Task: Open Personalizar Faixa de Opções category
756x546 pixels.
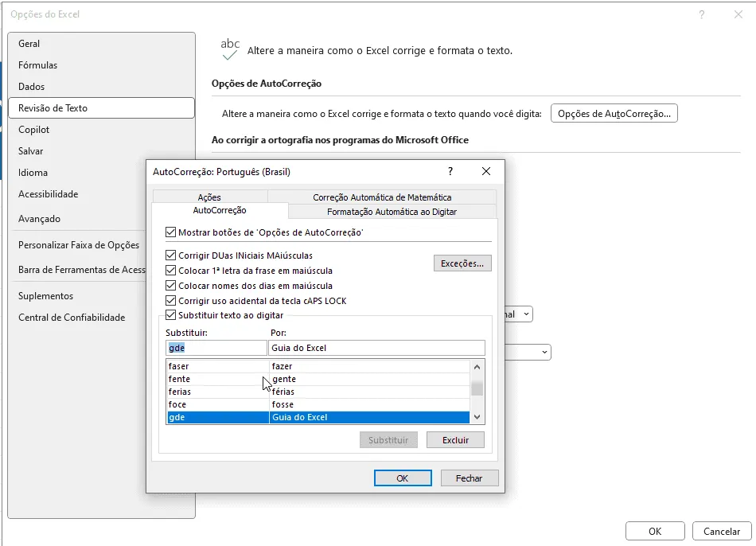Action: [x=77, y=245]
